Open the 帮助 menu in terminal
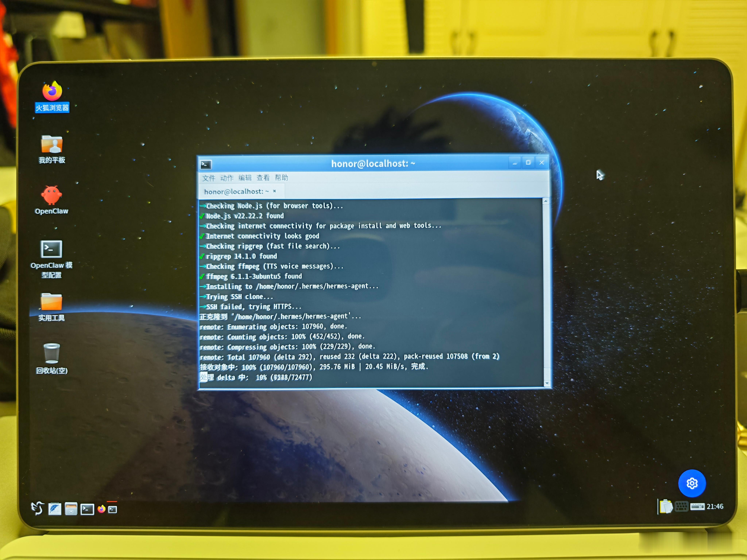This screenshot has height=560, width=747. coord(281,178)
